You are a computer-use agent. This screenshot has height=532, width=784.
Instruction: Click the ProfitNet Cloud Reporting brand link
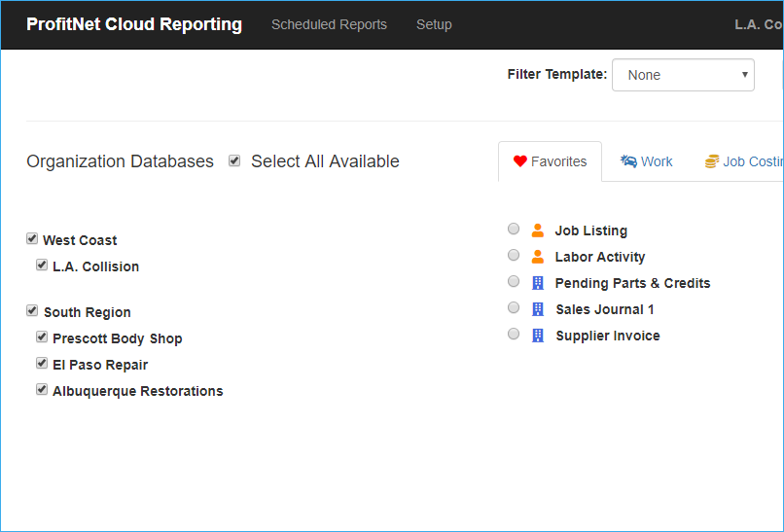134,24
